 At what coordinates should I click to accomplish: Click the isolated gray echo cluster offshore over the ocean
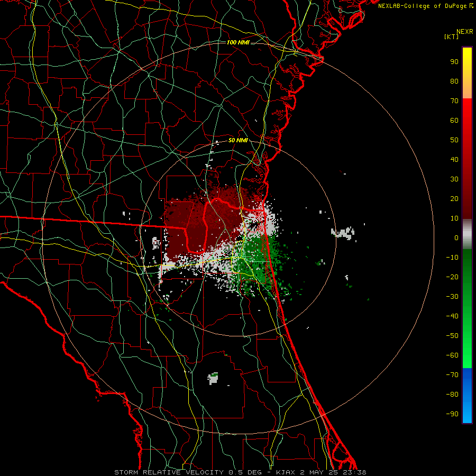point(343,233)
